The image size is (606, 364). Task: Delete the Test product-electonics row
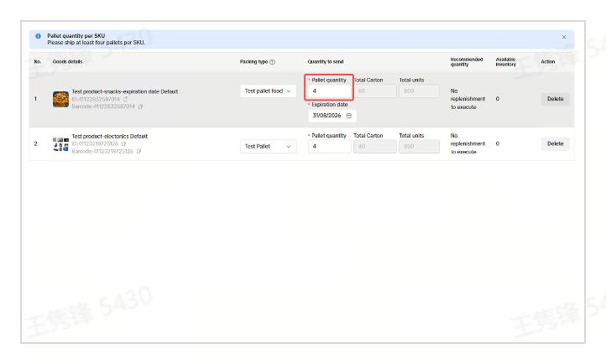(555, 143)
